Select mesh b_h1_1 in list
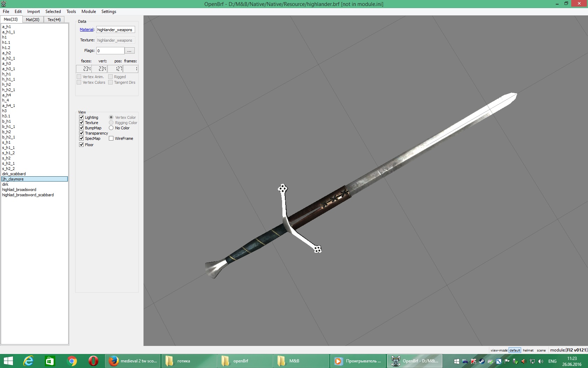 [35, 127]
